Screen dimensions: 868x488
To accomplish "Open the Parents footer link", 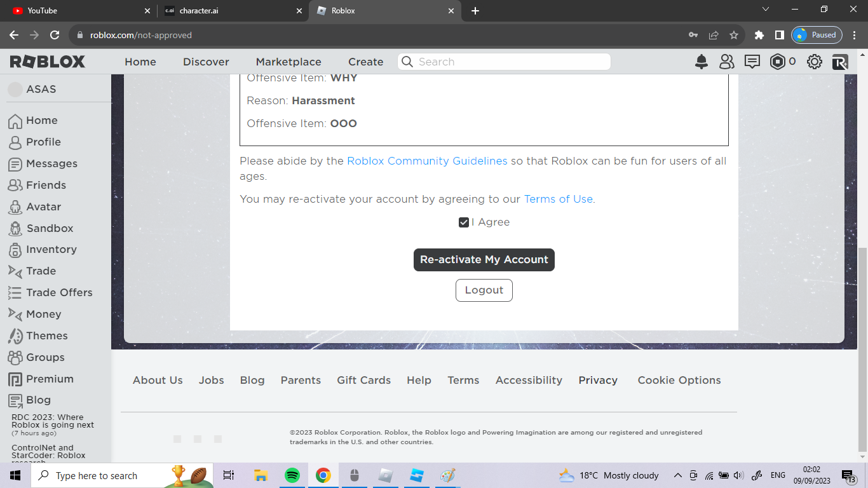I will pos(301,381).
